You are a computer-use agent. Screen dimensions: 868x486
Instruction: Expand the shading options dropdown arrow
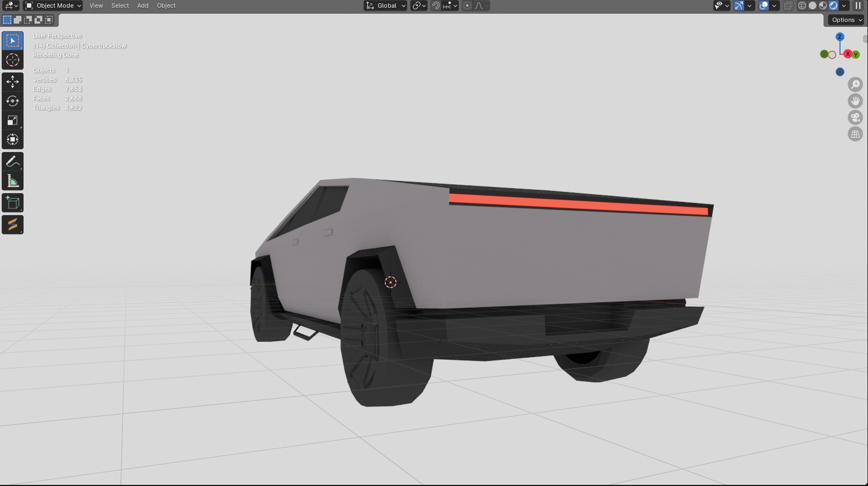[844, 5]
